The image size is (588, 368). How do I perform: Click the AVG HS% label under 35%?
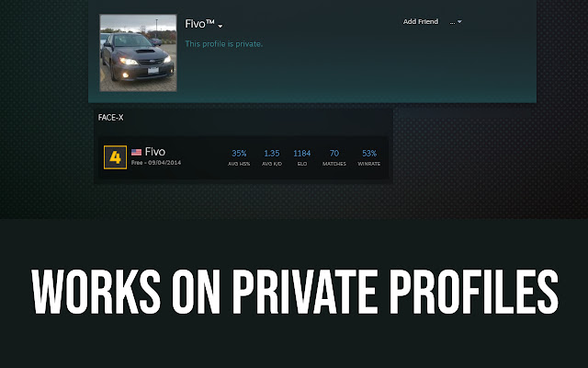click(239, 164)
